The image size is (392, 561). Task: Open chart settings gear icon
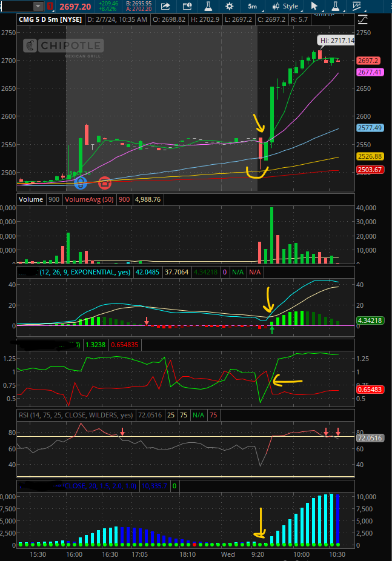tap(230, 6)
